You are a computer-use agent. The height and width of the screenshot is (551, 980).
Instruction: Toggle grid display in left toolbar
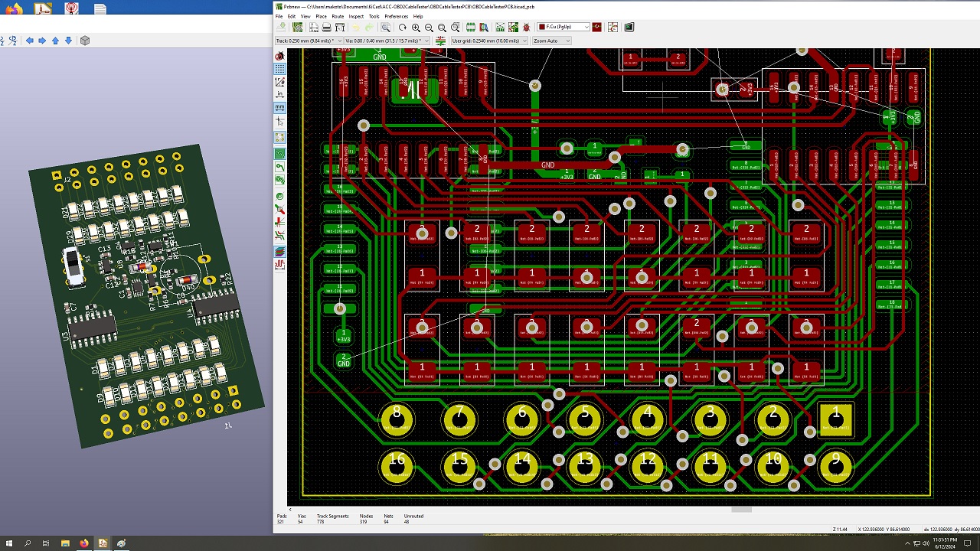click(280, 69)
